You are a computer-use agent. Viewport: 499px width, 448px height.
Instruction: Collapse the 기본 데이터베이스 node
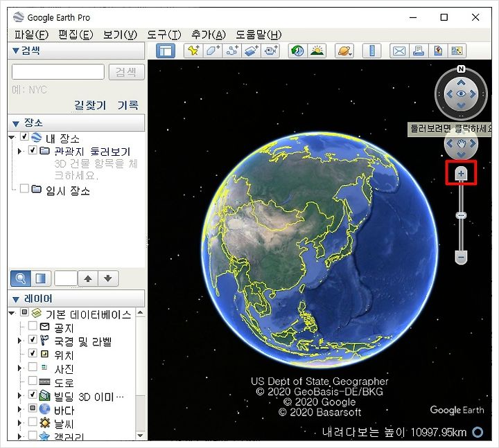tap(12, 313)
